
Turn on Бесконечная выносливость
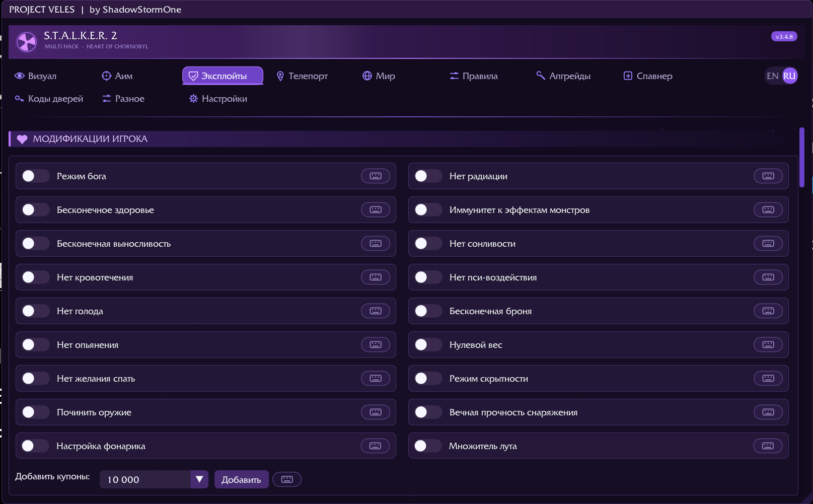35,243
